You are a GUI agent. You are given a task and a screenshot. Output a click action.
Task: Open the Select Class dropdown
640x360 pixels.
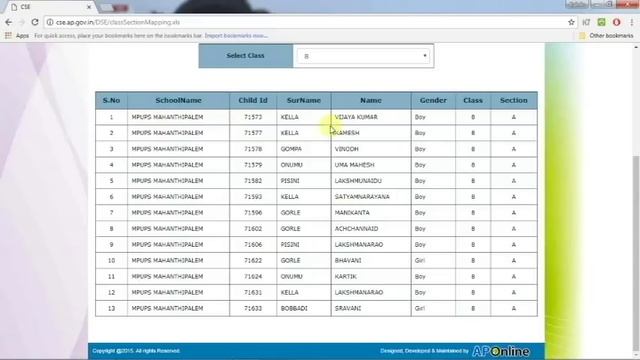(363, 56)
